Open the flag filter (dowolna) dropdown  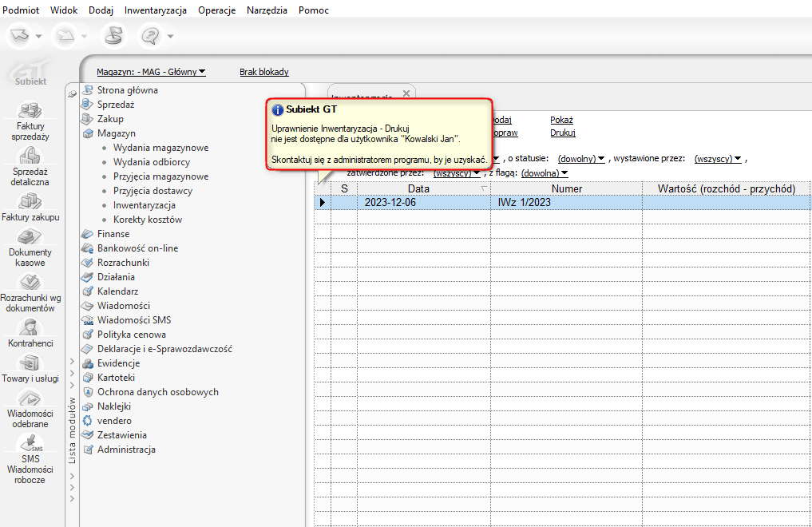[x=545, y=173]
